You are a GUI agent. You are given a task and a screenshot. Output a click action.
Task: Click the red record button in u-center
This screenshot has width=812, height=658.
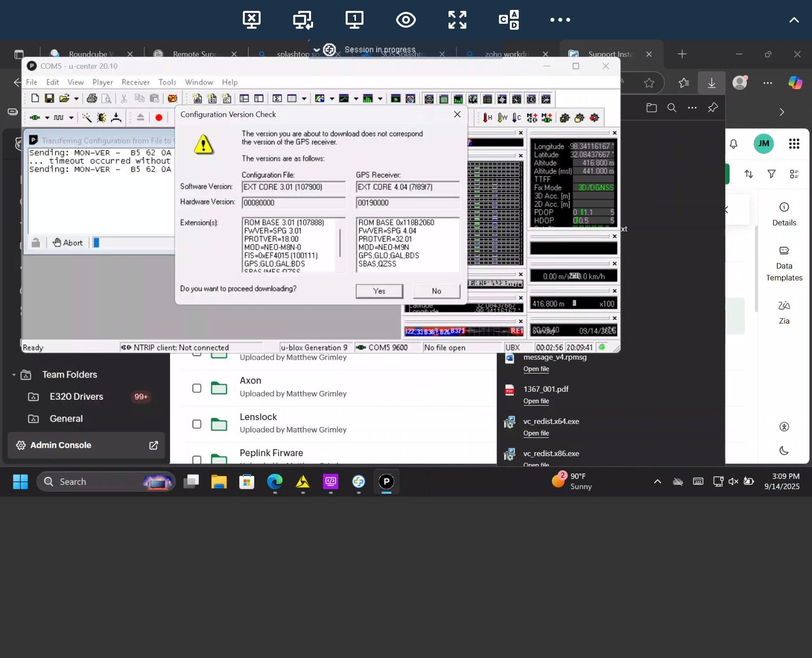point(159,118)
